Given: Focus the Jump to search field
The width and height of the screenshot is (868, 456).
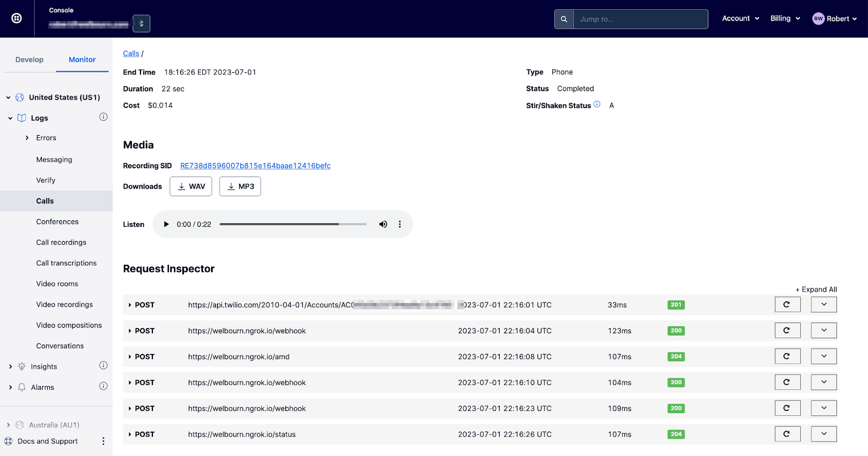Looking at the screenshot, I should [x=641, y=19].
